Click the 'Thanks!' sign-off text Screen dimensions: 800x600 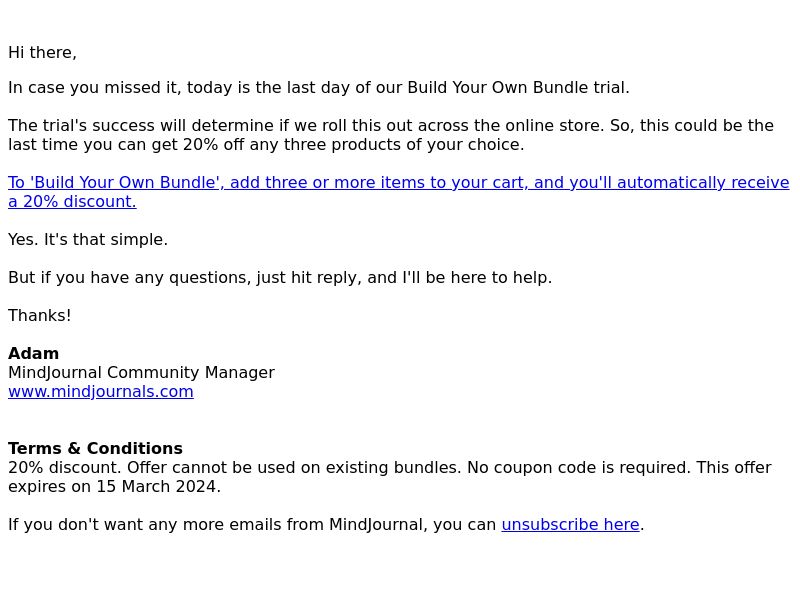pos(40,316)
